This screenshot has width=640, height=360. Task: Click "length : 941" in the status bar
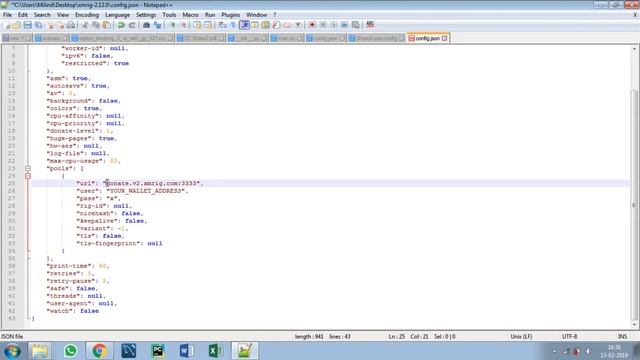click(x=309, y=337)
